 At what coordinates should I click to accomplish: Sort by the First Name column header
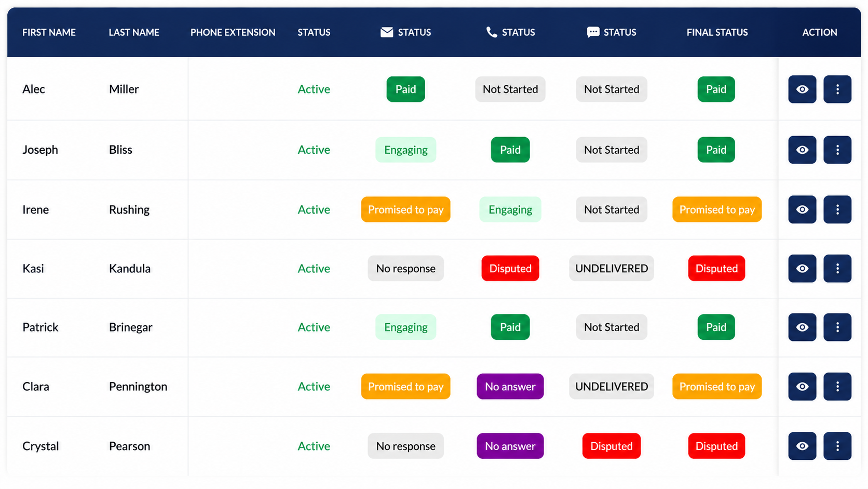pos(49,32)
